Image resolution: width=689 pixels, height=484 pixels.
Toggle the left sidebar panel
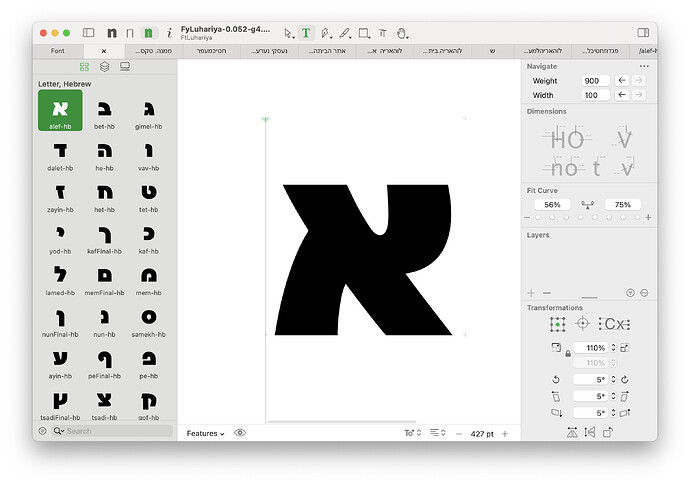coord(88,33)
